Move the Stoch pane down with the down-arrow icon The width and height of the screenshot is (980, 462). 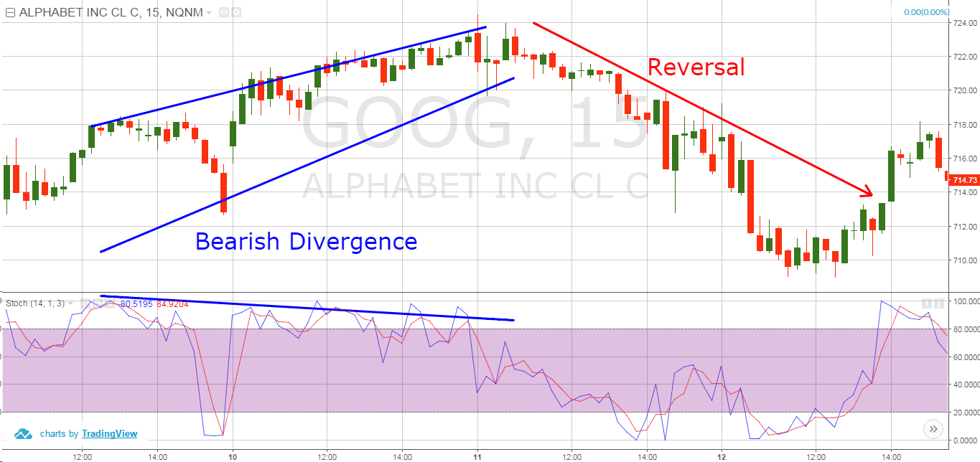click(939, 303)
